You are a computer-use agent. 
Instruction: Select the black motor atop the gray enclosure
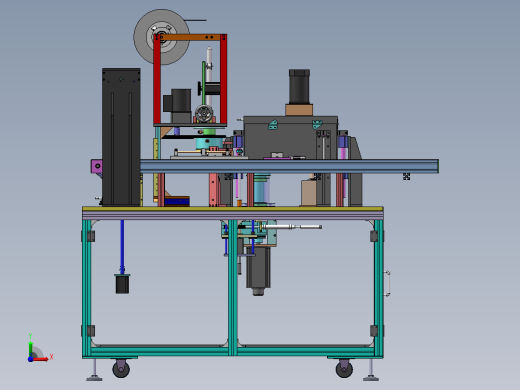point(299,87)
